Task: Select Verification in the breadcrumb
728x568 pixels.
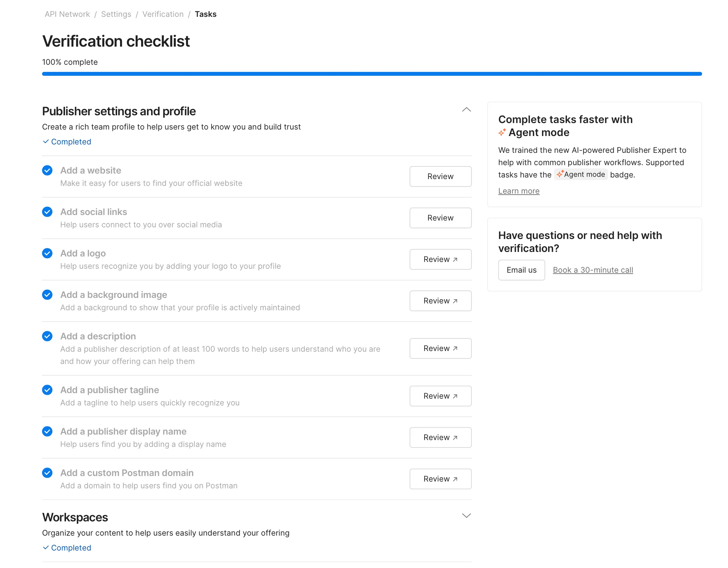Action: 163,14
